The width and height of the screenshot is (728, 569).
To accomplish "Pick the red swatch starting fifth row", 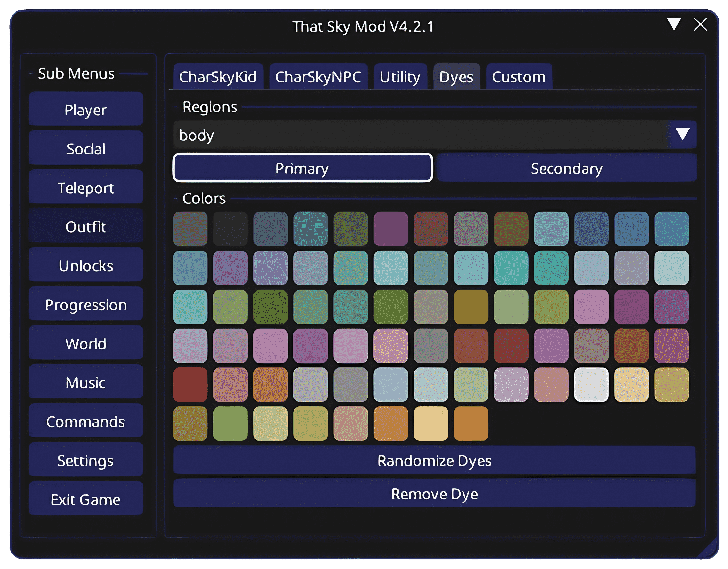I will pyautogui.click(x=190, y=384).
